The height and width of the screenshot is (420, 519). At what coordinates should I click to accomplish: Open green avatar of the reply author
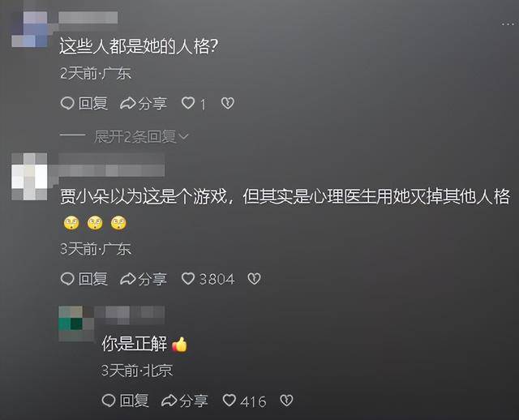pos(76,324)
